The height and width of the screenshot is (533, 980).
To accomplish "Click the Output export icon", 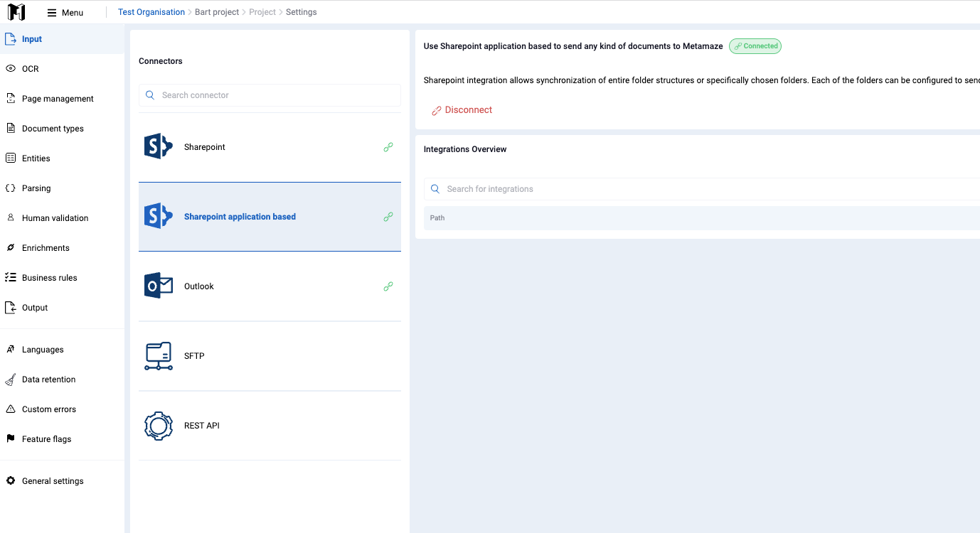I will (x=11, y=308).
